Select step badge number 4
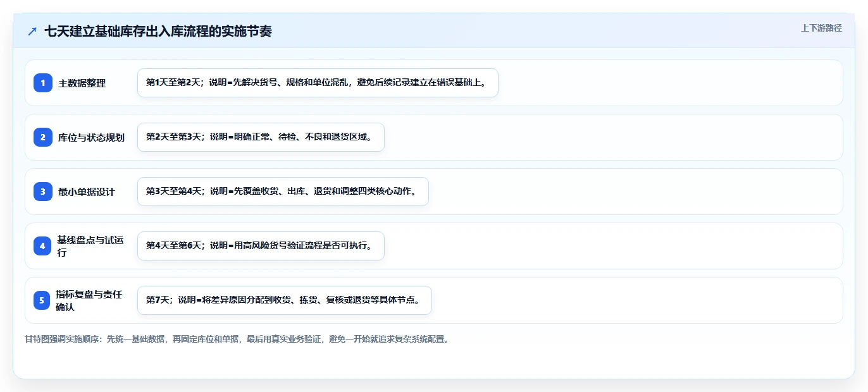This screenshot has height=392, width=868. (43, 246)
